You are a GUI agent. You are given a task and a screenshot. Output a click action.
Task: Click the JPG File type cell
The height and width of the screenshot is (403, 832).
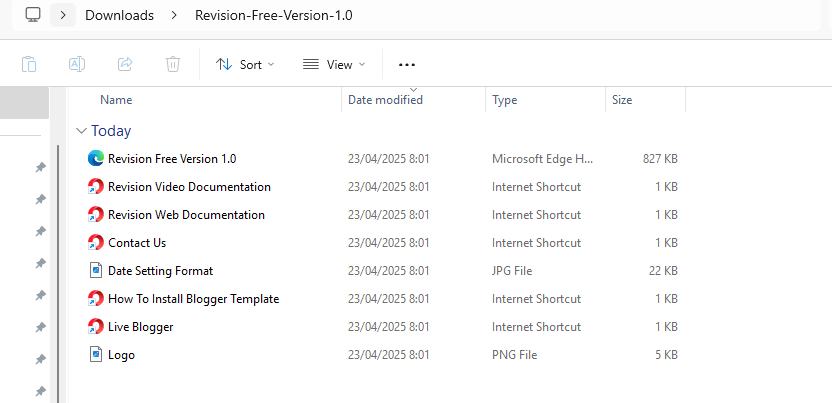pos(512,271)
